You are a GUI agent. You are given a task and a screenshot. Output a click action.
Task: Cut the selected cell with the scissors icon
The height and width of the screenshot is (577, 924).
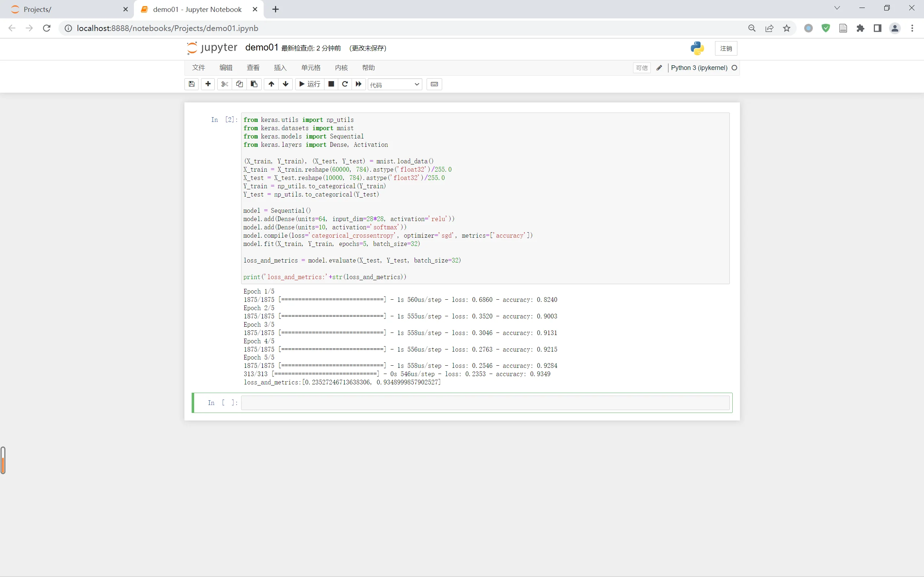[x=225, y=84]
